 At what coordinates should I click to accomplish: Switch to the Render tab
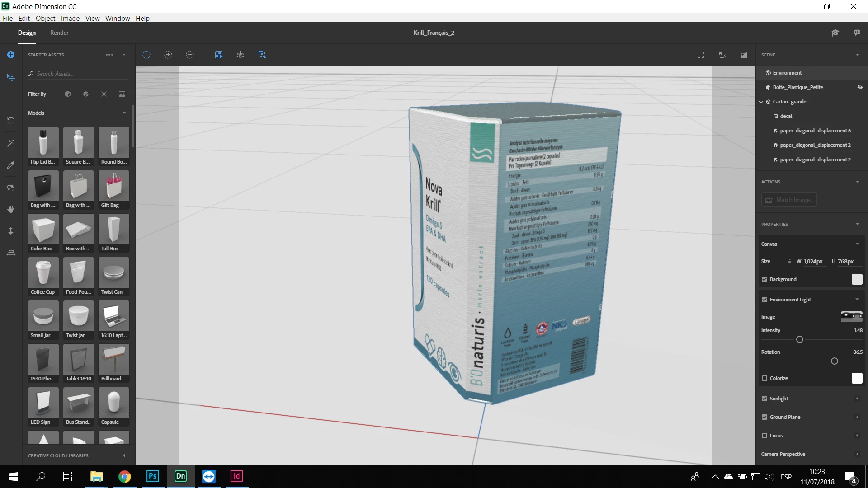(x=59, y=33)
